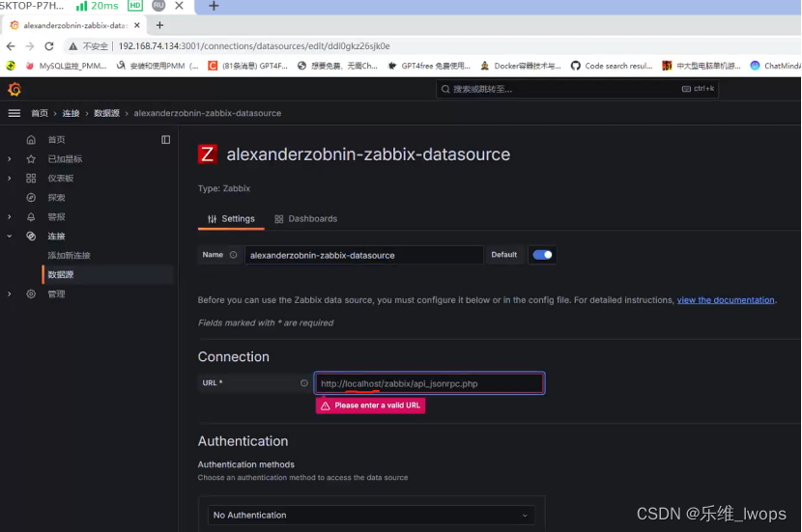This screenshot has width=802, height=532.
Task: Open 首页 from the sidebar
Action: [x=56, y=139]
